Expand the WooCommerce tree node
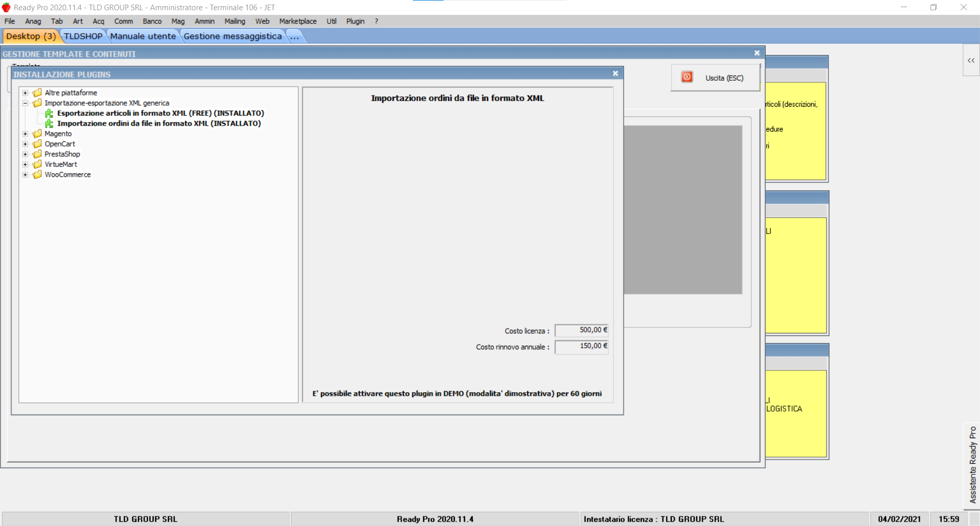This screenshot has height=526, width=980. point(25,175)
